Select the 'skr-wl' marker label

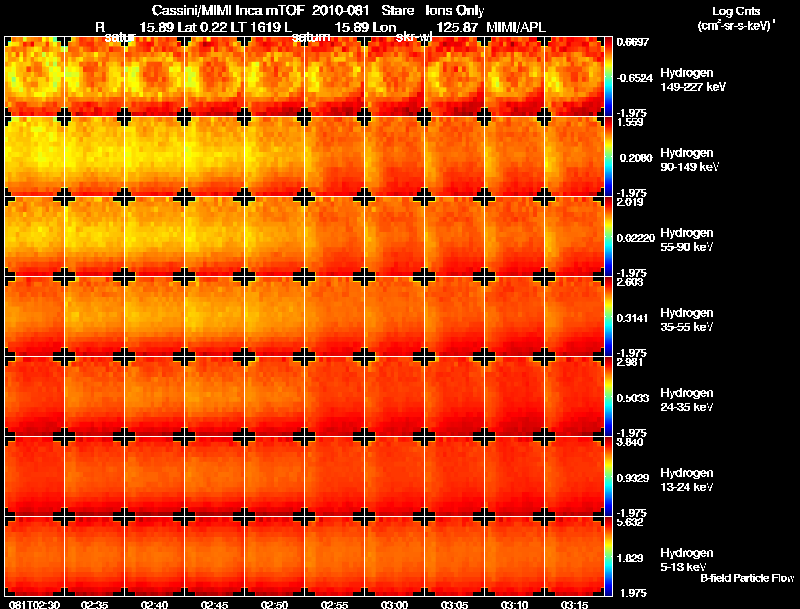pyautogui.click(x=414, y=37)
